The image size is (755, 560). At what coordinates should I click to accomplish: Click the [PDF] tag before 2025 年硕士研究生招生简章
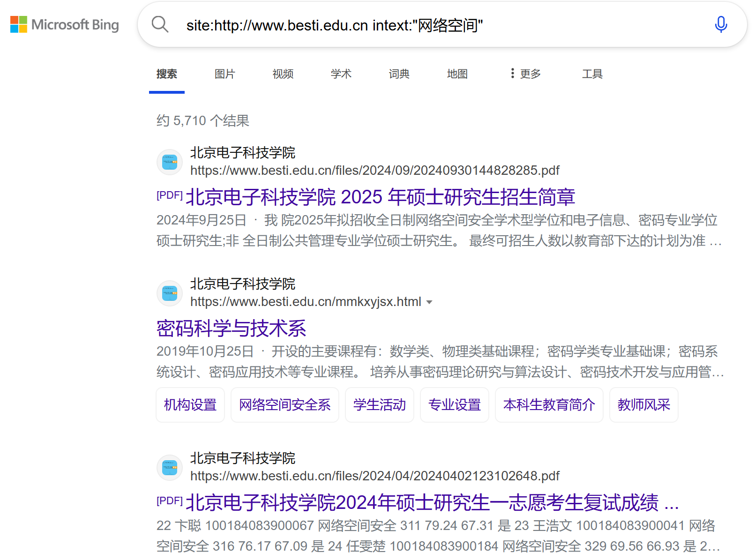point(170,195)
